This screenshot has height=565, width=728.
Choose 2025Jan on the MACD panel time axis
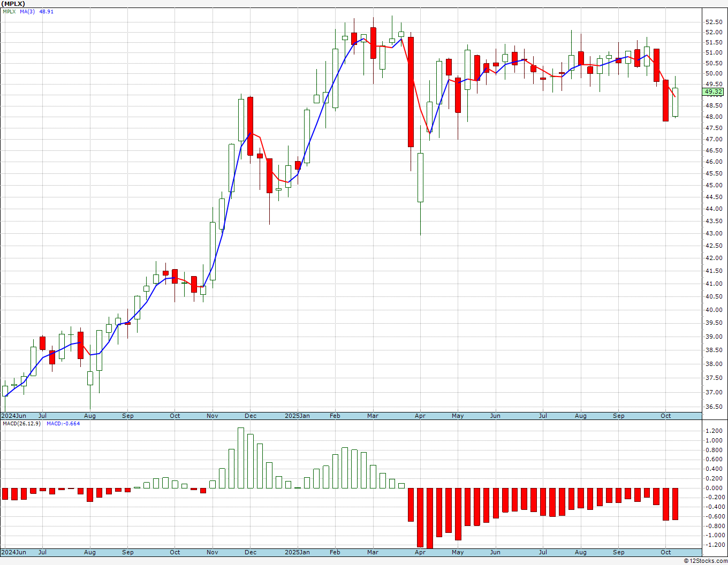[x=297, y=552]
